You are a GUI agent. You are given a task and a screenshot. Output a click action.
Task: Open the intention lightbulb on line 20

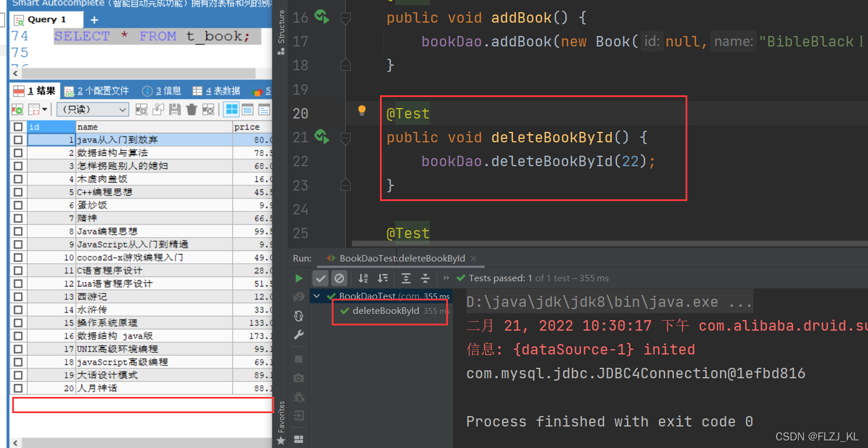362,110
